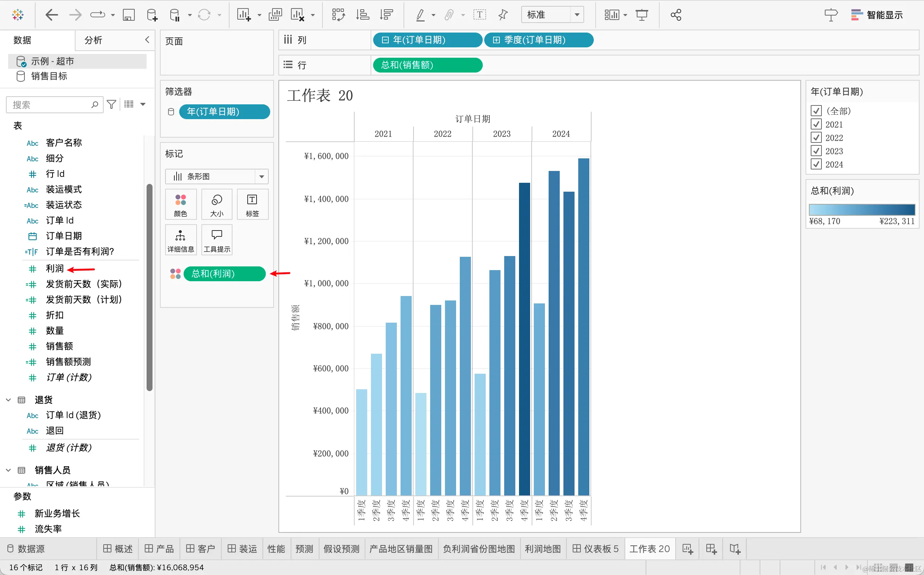Uncheck the 2021 year filter checkbox
924x575 pixels.
pos(816,124)
